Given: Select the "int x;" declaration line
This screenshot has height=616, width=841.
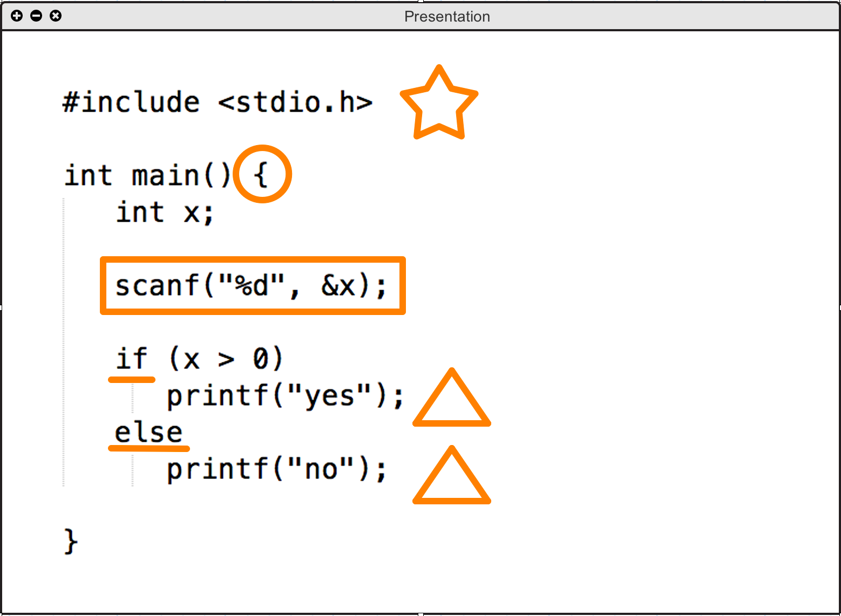Looking at the screenshot, I should click(165, 213).
